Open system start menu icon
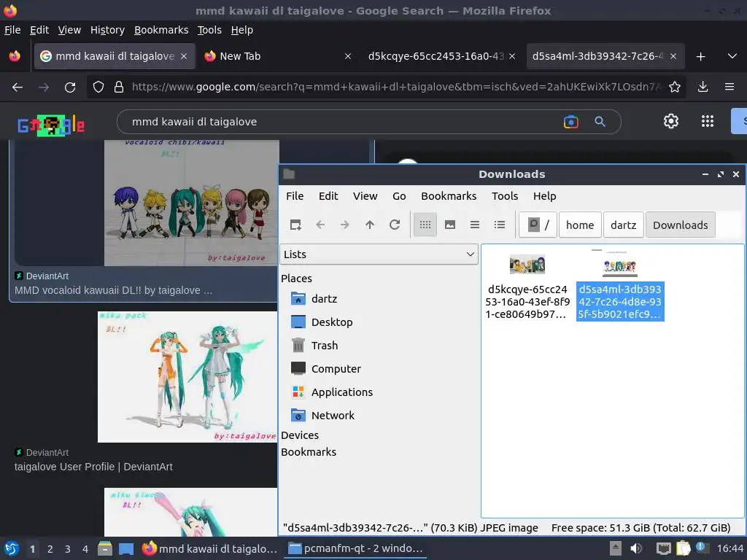This screenshot has width=747, height=560. click(12, 548)
